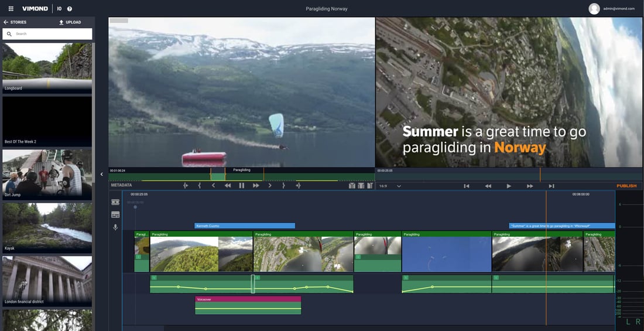Click the horizontal timeline scrollbar
Screen dimensions: 644x331
tap(143, 328)
